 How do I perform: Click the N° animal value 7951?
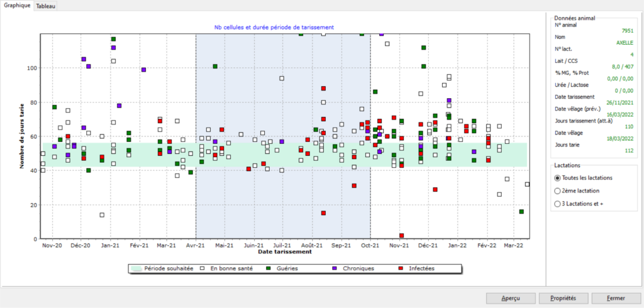click(627, 30)
